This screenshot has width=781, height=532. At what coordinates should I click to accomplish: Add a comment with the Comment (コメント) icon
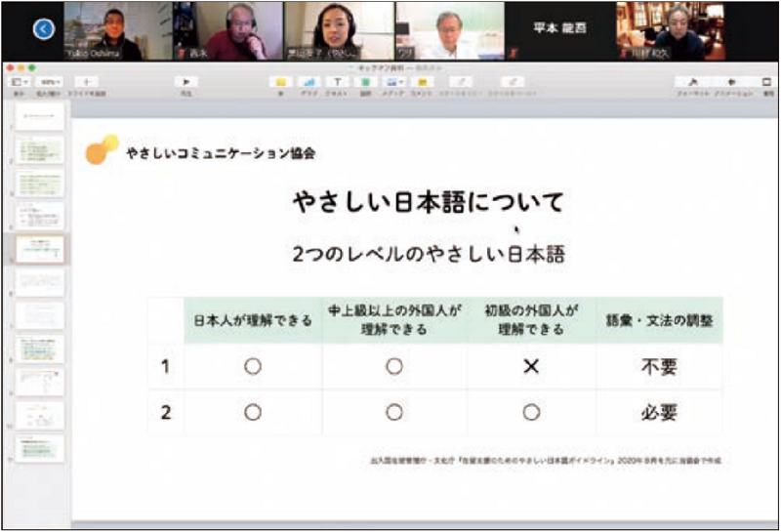click(422, 82)
